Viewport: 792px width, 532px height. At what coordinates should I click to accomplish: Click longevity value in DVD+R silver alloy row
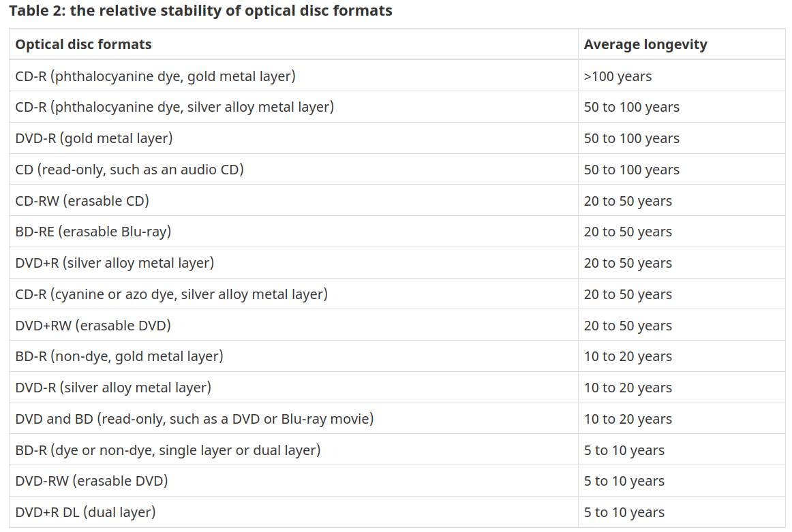coord(628,263)
